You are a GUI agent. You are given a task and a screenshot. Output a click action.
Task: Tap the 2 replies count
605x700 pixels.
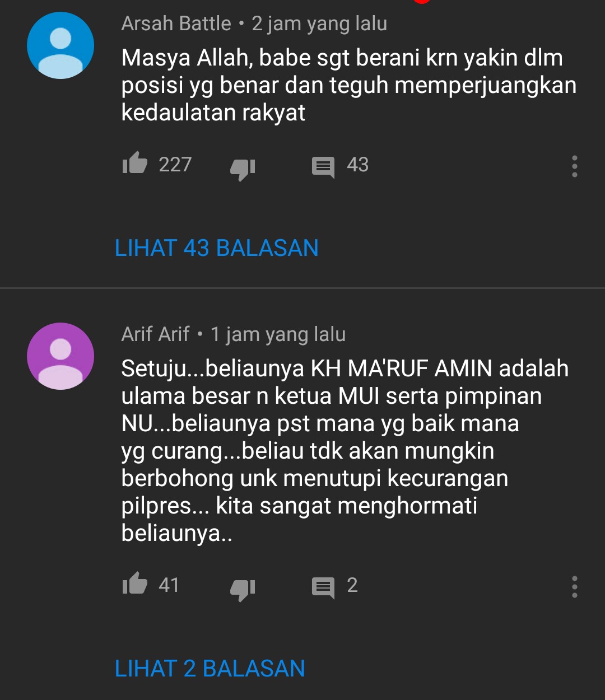tap(352, 585)
